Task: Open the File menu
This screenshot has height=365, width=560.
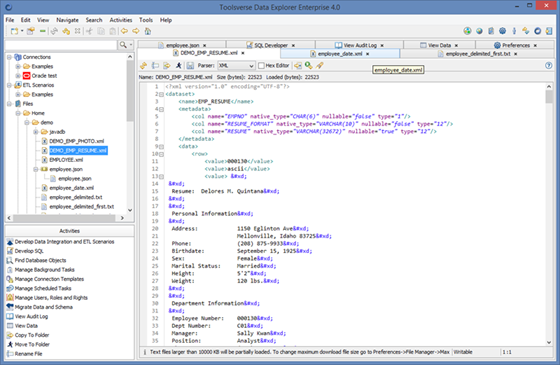Action: (x=10, y=20)
